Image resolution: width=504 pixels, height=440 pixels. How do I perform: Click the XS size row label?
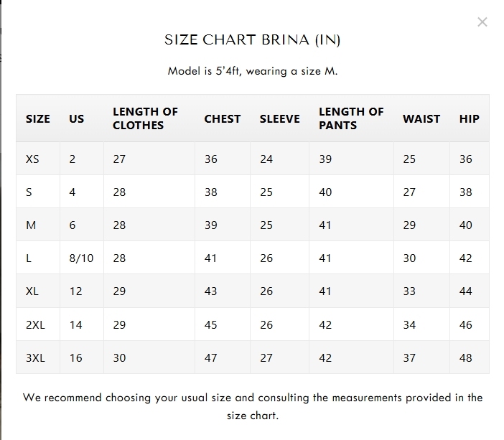32,159
